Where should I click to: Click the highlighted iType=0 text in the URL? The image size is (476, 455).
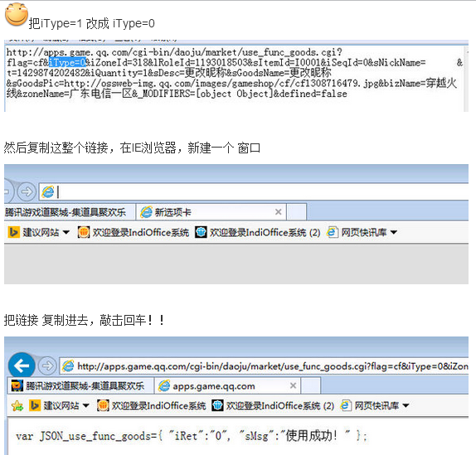point(67,62)
